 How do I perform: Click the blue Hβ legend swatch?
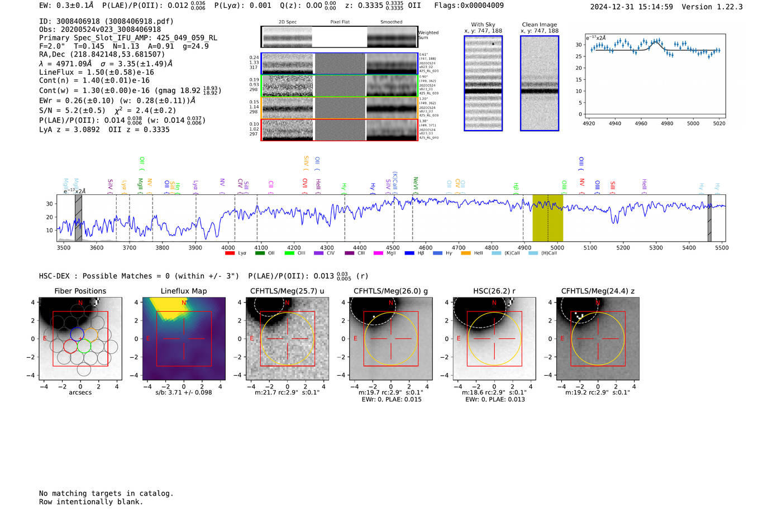[409, 253]
